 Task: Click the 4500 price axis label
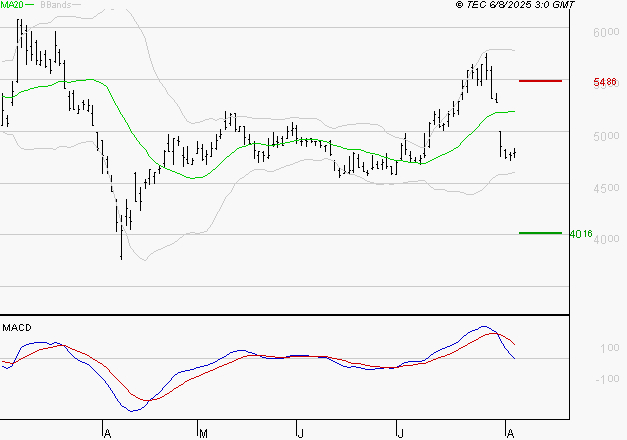(x=606, y=188)
